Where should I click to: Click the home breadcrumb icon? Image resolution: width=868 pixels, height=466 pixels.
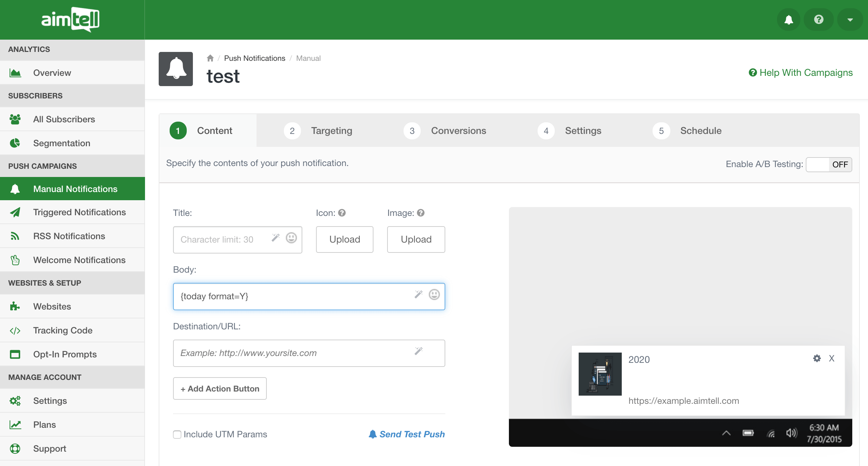pyautogui.click(x=210, y=58)
